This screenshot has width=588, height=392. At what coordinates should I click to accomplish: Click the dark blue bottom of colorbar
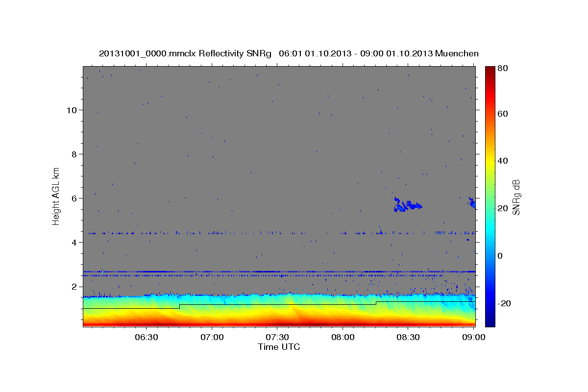[490, 321]
